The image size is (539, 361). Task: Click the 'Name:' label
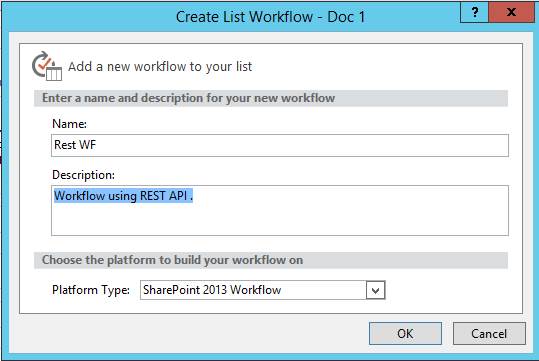coord(69,124)
